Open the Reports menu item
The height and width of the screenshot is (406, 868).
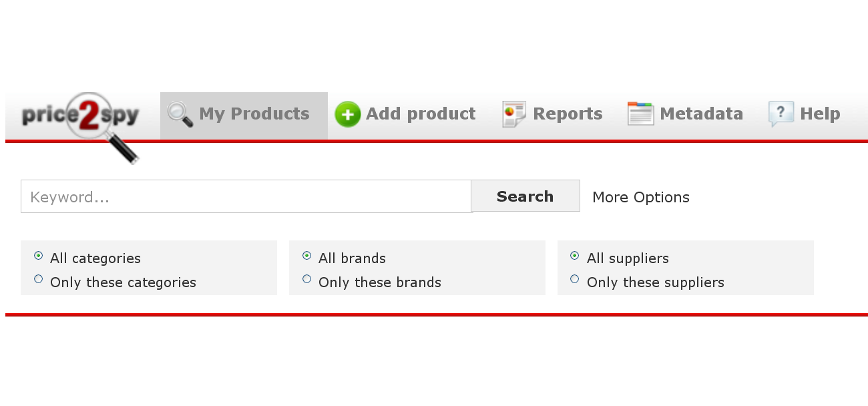(552, 114)
